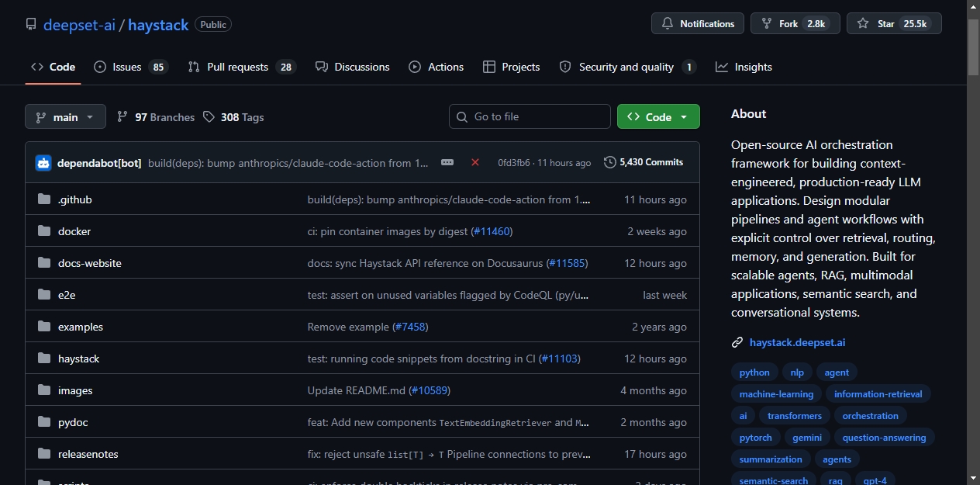Click the Projects table icon

click(x=489, y=67)
